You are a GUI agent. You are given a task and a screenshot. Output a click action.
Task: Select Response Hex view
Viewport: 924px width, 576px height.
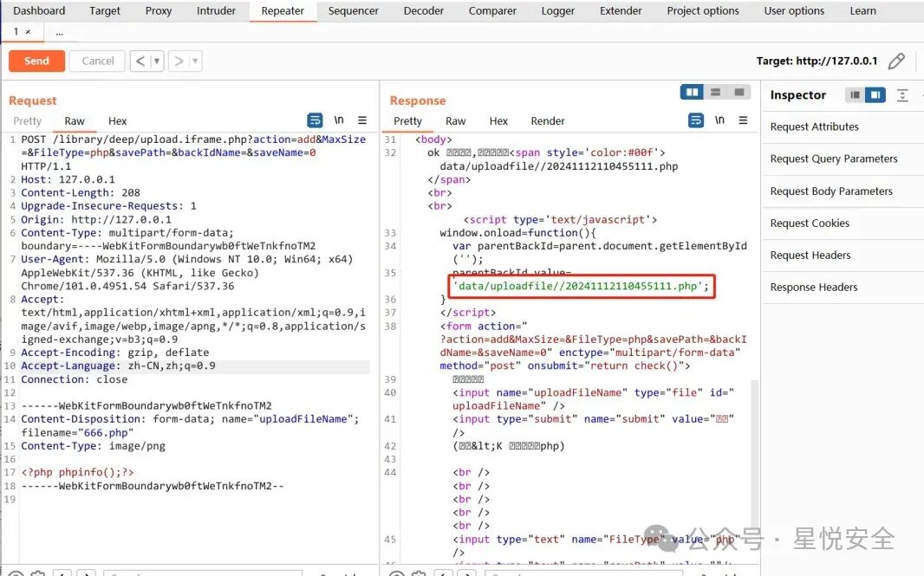(498, 120)
